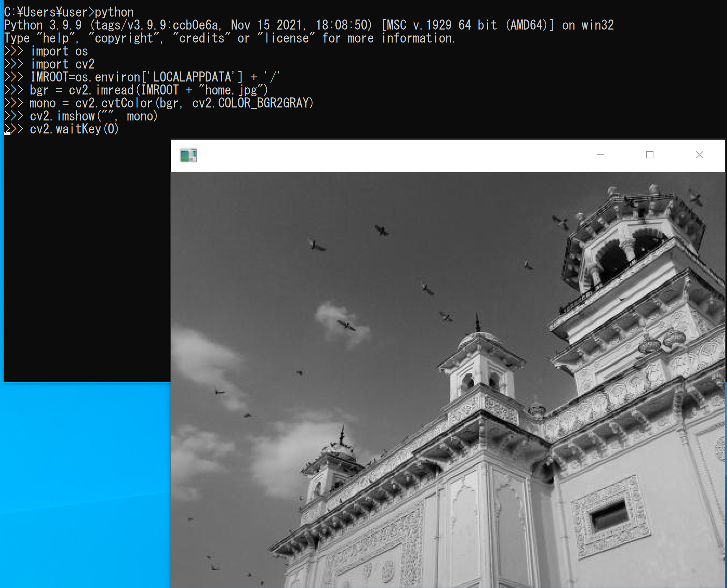Click the Python 3.9.9 version banner line
727x588 pixels.
[x=309, y=25]
